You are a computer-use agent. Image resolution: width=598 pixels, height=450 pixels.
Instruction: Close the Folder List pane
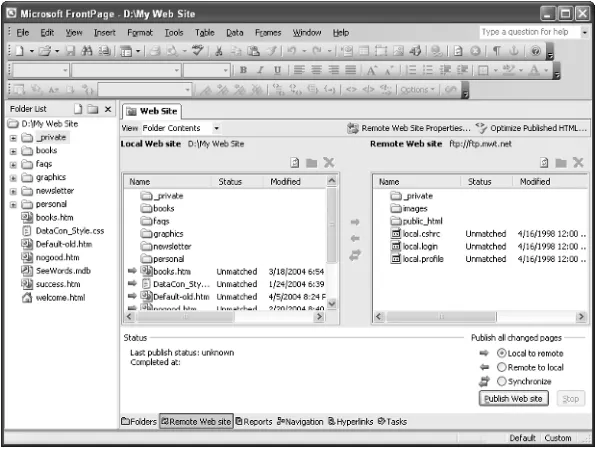tap(108, 109)
